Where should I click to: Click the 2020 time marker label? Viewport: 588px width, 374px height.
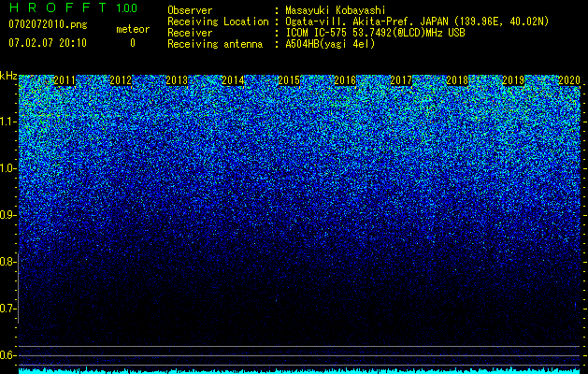pyautogui.click(x=569, y=80)
